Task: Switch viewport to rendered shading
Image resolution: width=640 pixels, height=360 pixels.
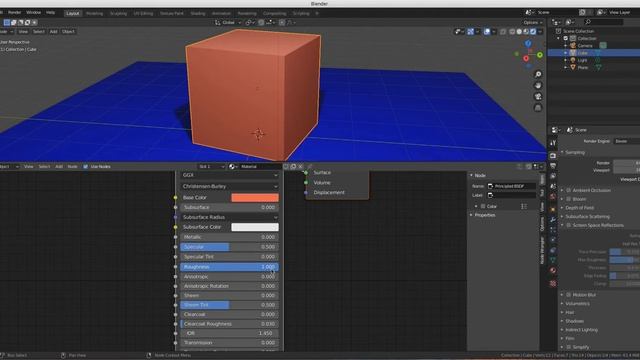Action: point(533,31)
